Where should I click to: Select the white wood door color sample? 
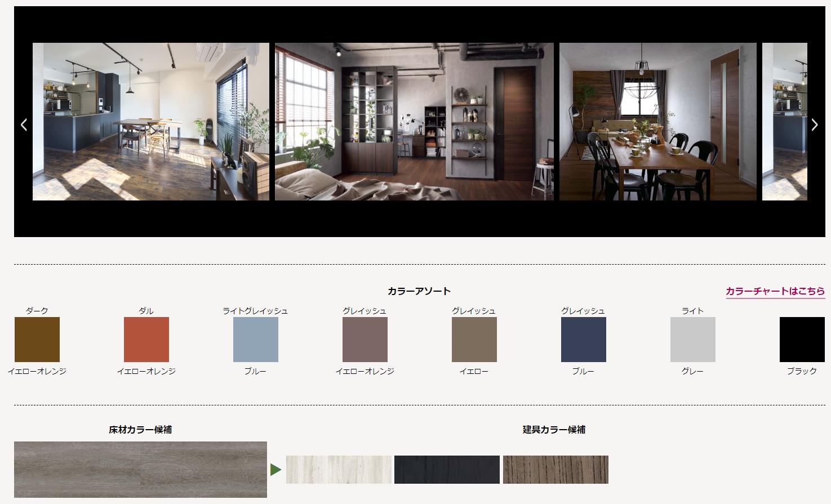[339, 470]
